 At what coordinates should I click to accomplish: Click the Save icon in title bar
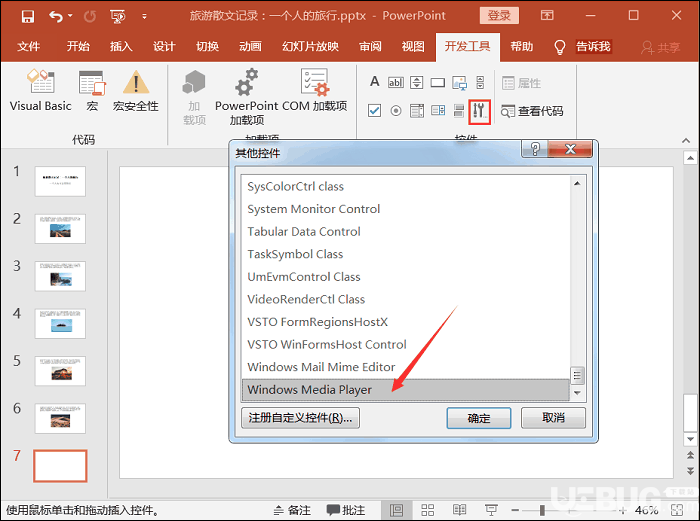click(x=28, y=17)
